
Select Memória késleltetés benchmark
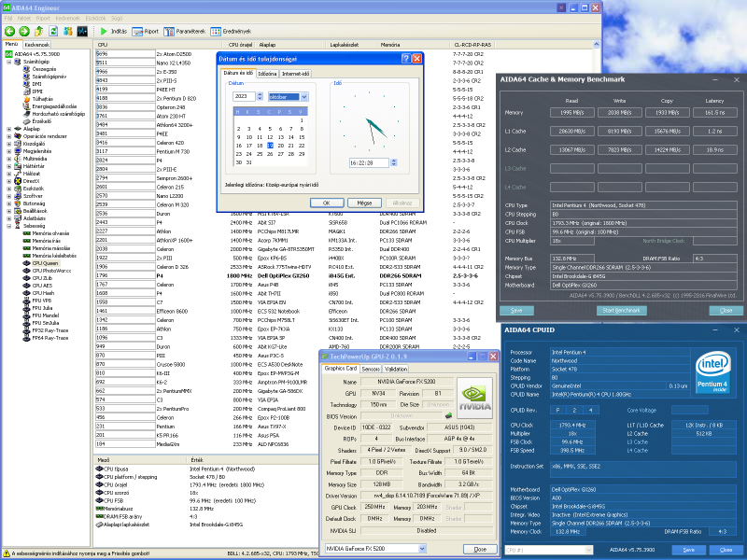tap(54, 256)
